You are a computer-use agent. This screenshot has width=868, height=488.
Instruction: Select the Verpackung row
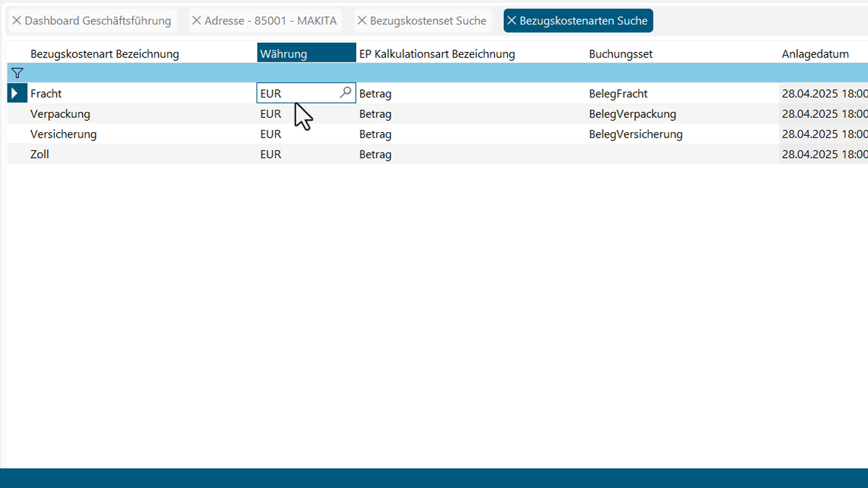point(60,114)
